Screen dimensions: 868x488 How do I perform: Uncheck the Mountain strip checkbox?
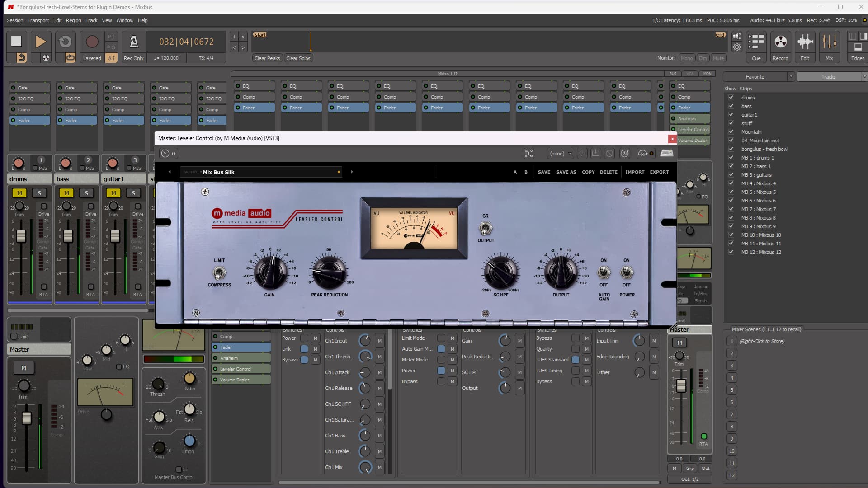click(x=731, y=132)
